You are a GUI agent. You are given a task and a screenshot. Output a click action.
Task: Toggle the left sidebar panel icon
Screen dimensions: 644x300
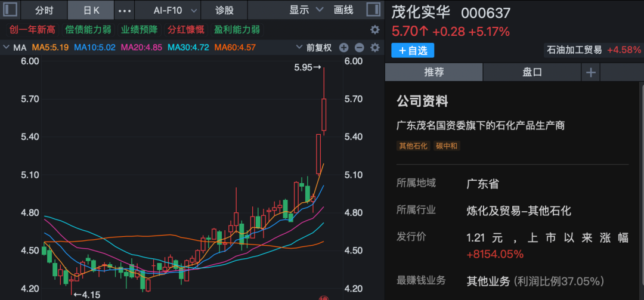click(x=11, y=10)
